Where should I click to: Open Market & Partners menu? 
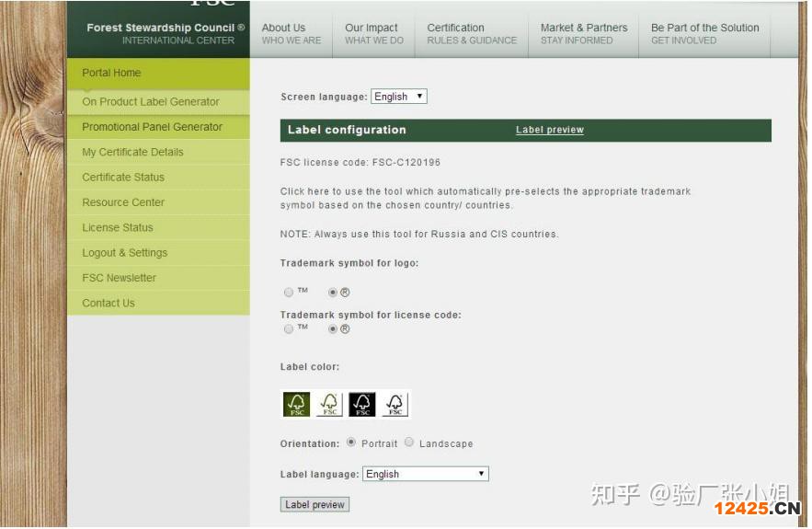[x=586, y=34]
